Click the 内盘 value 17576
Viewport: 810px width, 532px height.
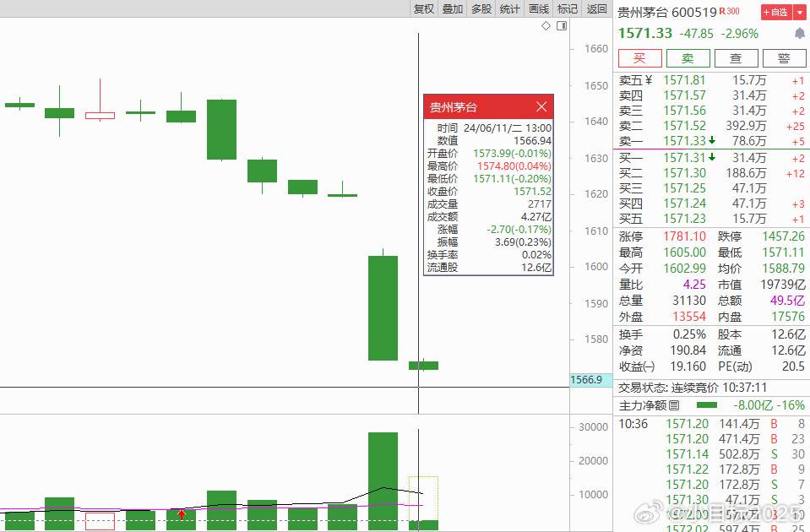coord(788,317)
